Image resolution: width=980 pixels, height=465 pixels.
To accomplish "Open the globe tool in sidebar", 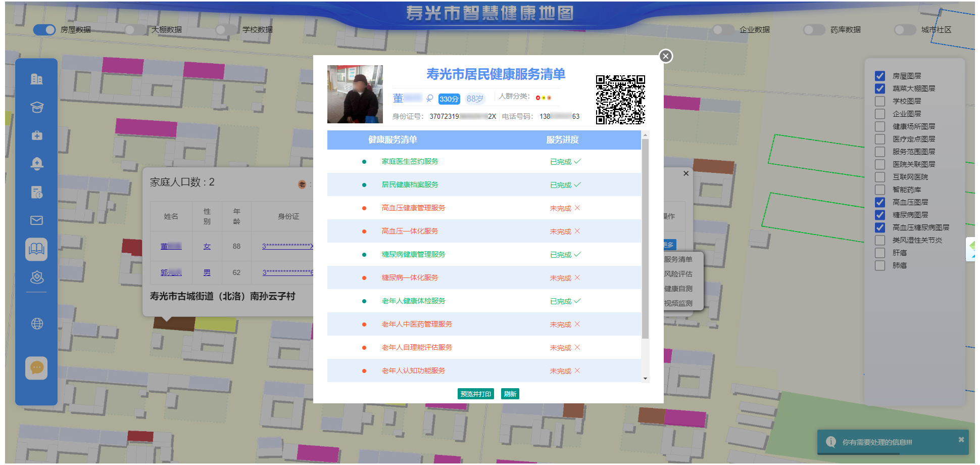I will [x=36, y=323].
